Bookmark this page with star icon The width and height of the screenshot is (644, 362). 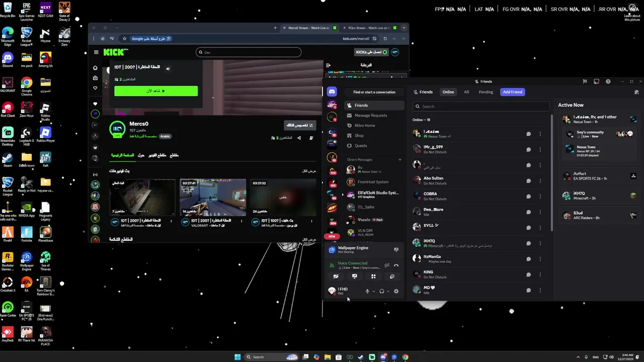tap(124, 39)
